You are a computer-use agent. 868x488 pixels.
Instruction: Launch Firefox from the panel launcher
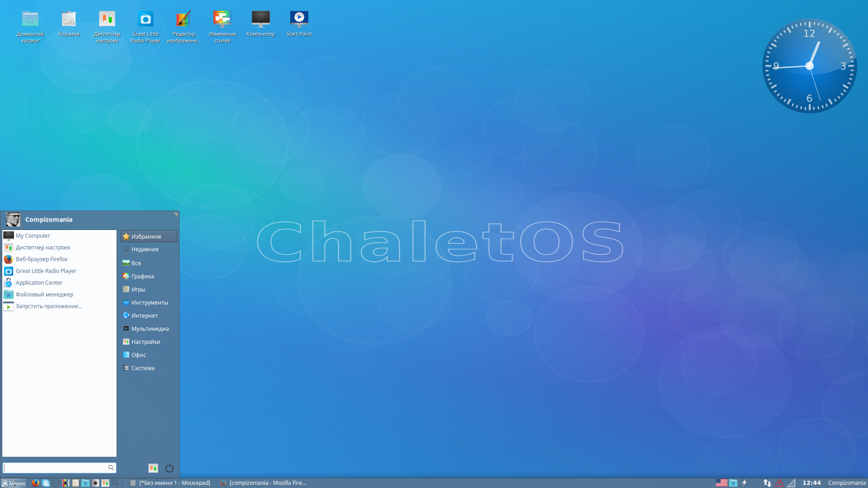[35, 483]
